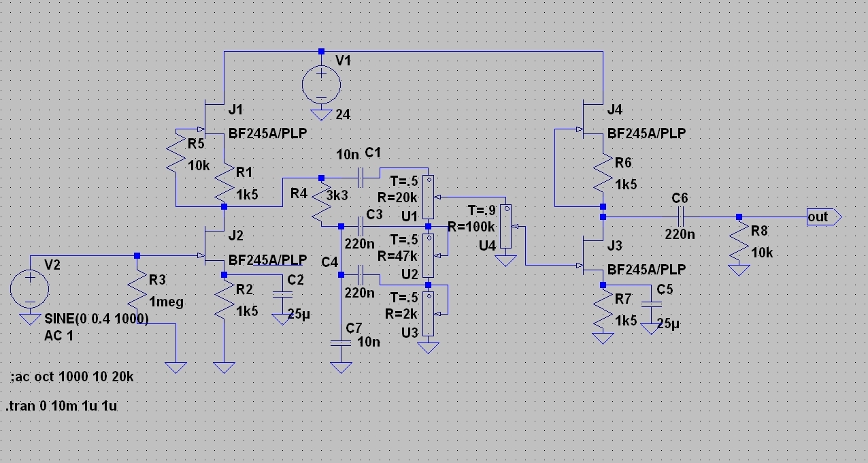
Task: Select resistor R2 zigzag symbol
Action: 224,300
